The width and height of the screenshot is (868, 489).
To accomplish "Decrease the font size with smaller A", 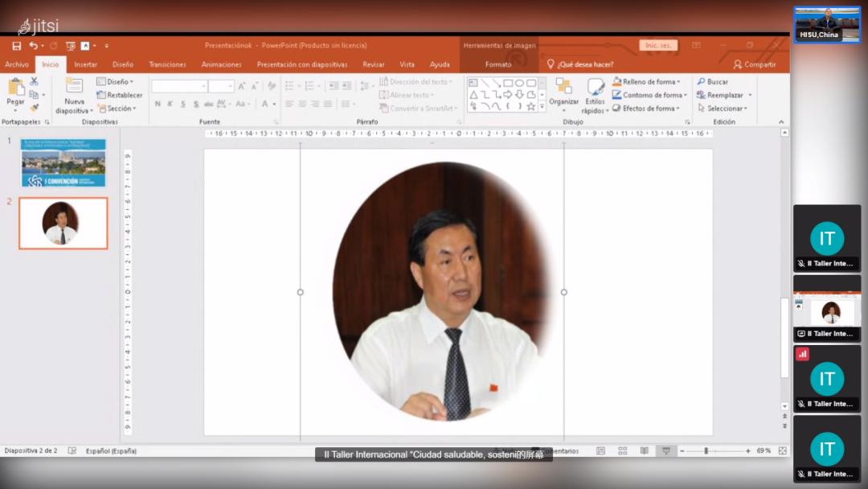I will coord(255,86).
